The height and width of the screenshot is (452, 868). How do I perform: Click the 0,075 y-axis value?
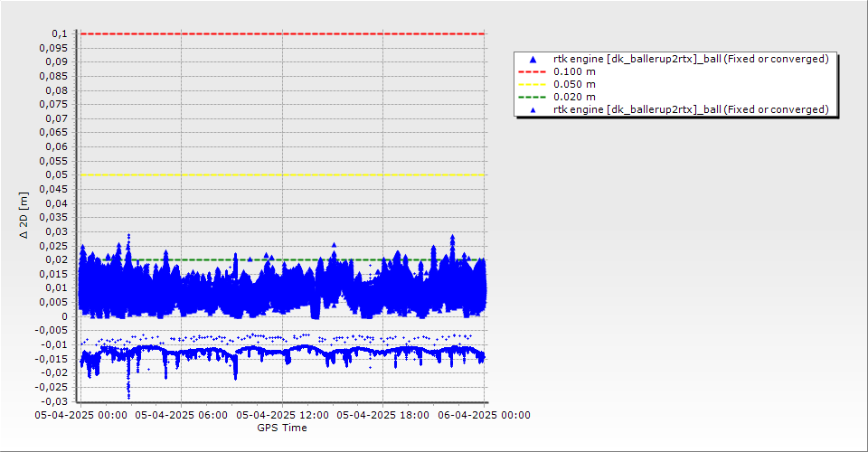[53, 105]
